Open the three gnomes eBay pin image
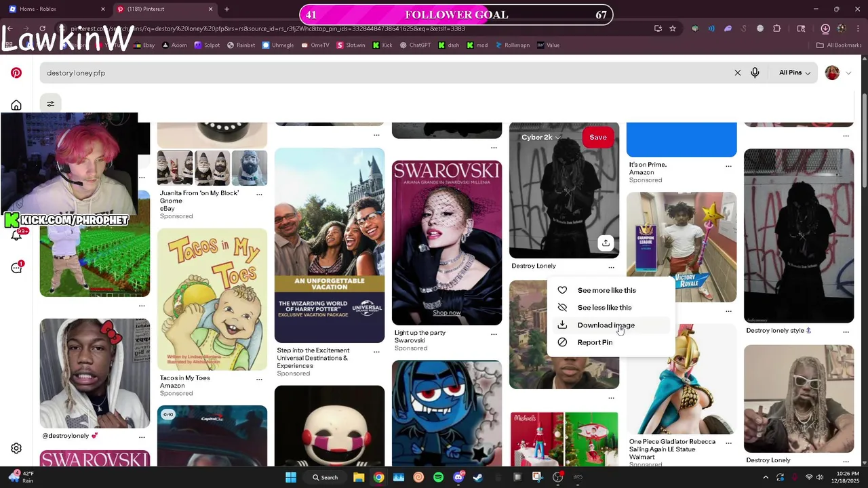The width and height of the screenshot is (868, 488). coord(212,167)
